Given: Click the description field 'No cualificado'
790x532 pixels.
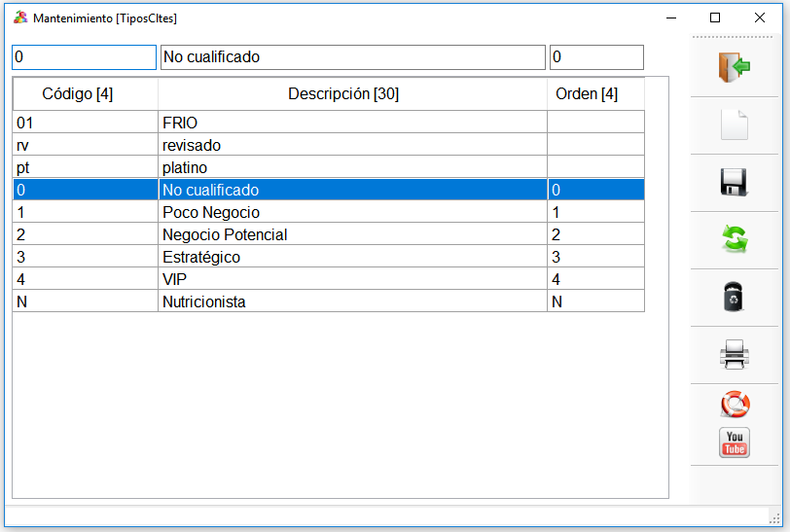Looking at the screenshot, I should 352,57.
